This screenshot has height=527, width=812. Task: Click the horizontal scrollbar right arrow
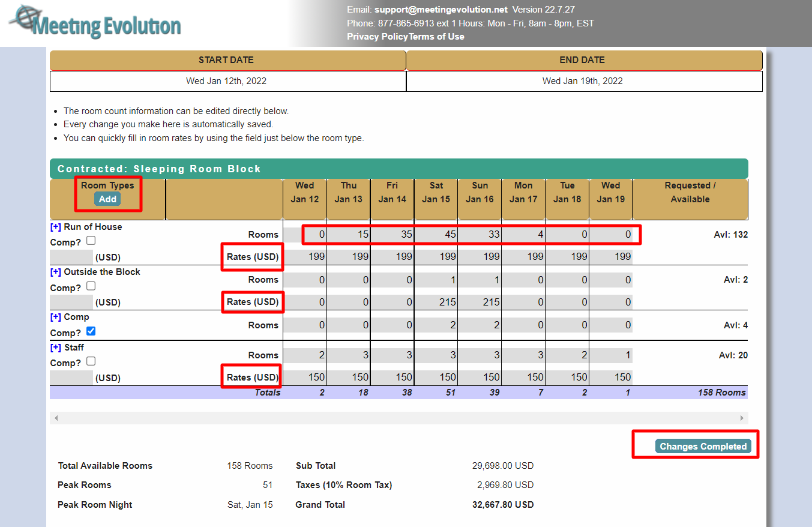pos(742,418)
